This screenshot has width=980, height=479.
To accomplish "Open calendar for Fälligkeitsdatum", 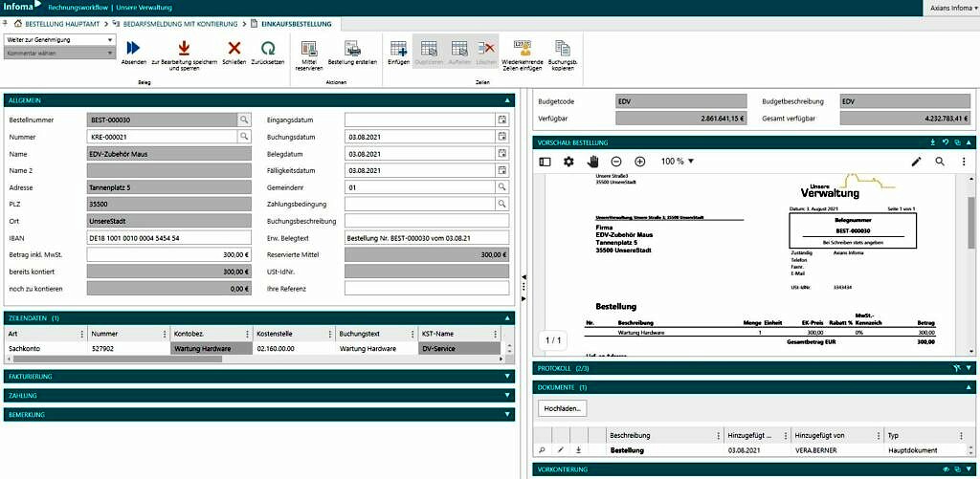I will (501, 170).
